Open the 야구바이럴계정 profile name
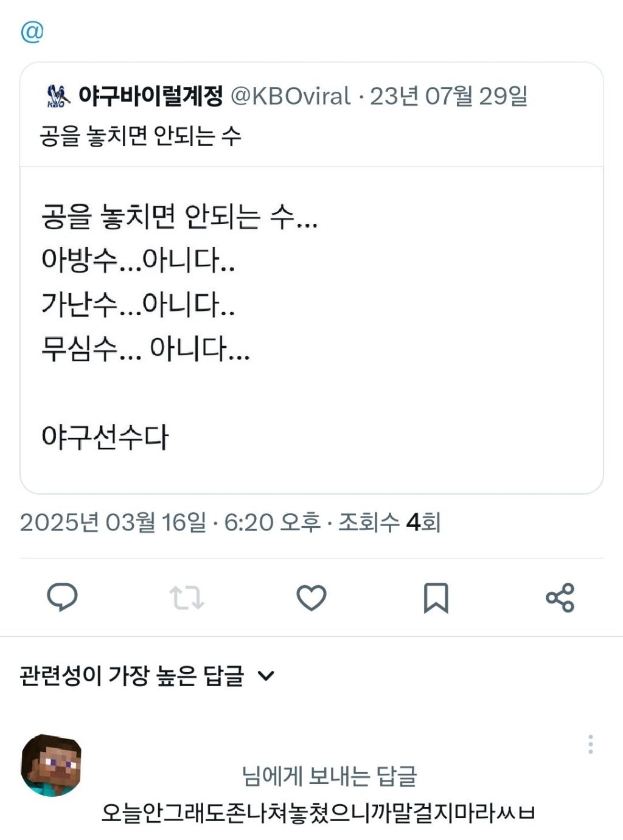Viewport: 623px width, 840px height. 150,96
